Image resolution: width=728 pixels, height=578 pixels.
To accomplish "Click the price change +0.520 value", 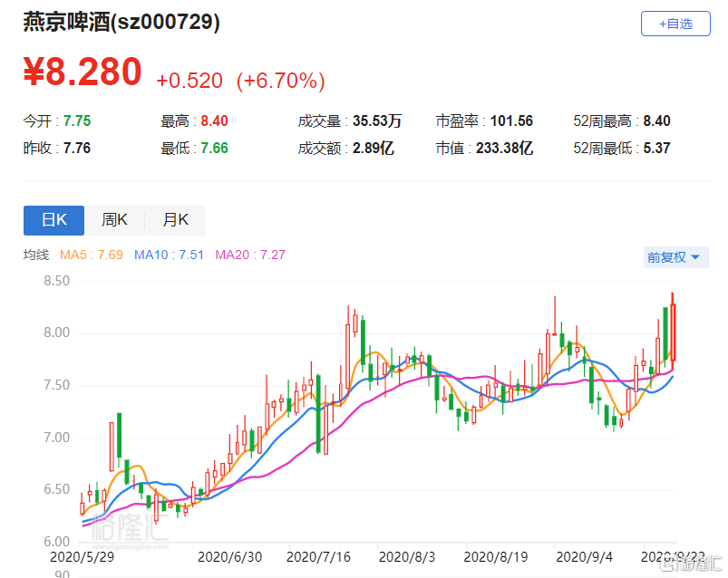I will tap(189, 81).
